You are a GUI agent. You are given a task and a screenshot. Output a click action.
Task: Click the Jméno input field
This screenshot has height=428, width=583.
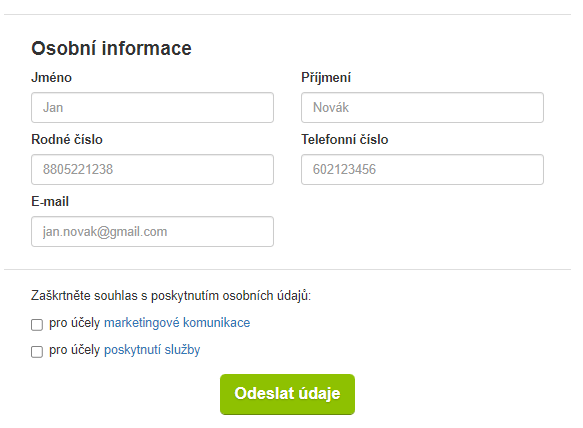coord(152,107)
